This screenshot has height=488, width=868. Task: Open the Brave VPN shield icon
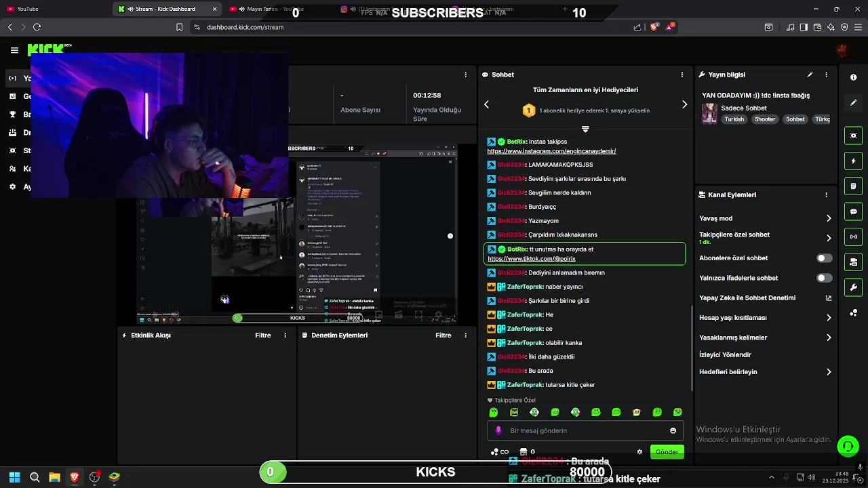844,27
